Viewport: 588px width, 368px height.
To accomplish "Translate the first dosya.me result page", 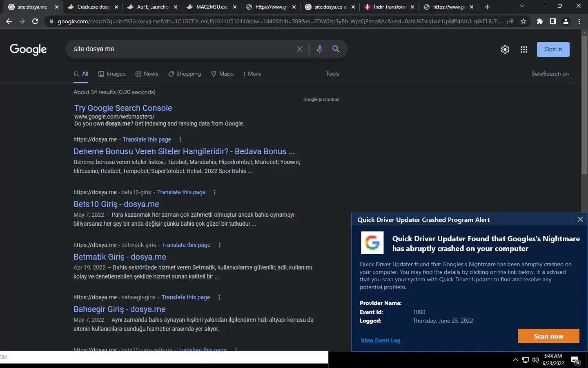I will 147,139.
